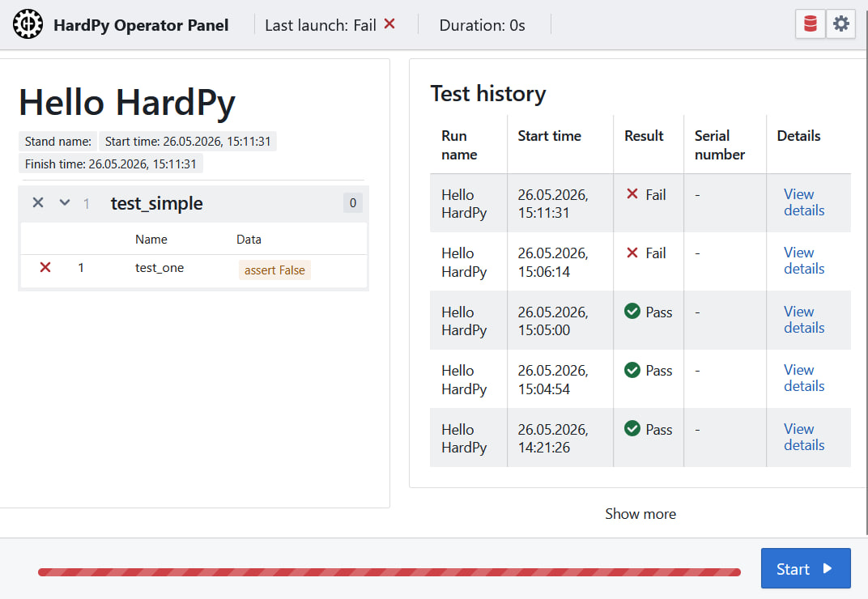Select the test_one case name
This screenshot has height=599, width=868.
point(160,268)
